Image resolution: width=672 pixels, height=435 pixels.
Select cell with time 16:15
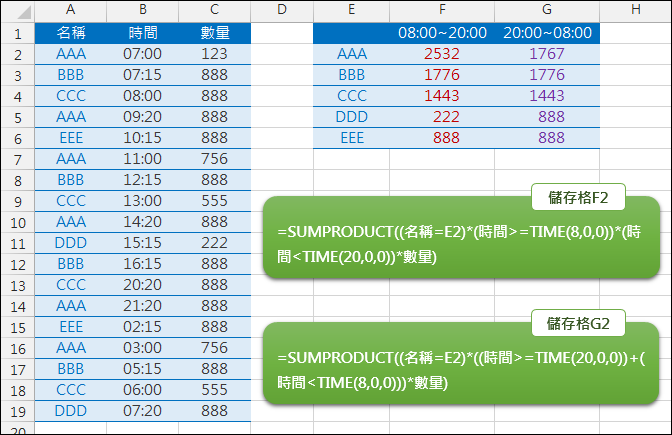[x=143, y=264]
